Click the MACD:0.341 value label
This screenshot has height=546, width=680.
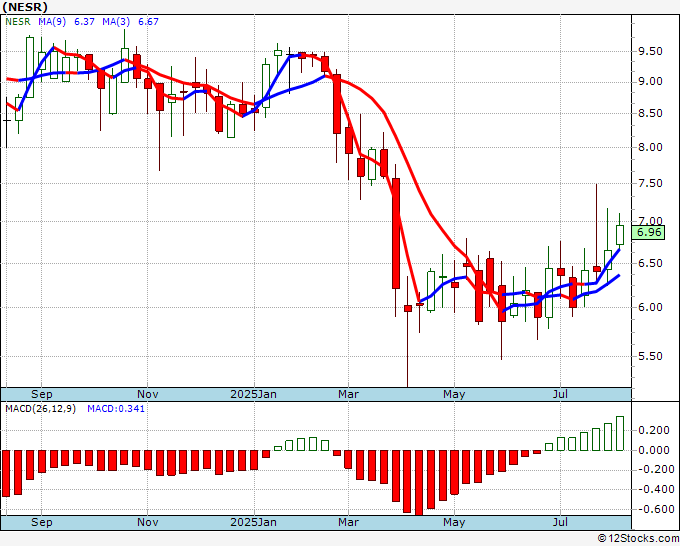coord(116,409)
